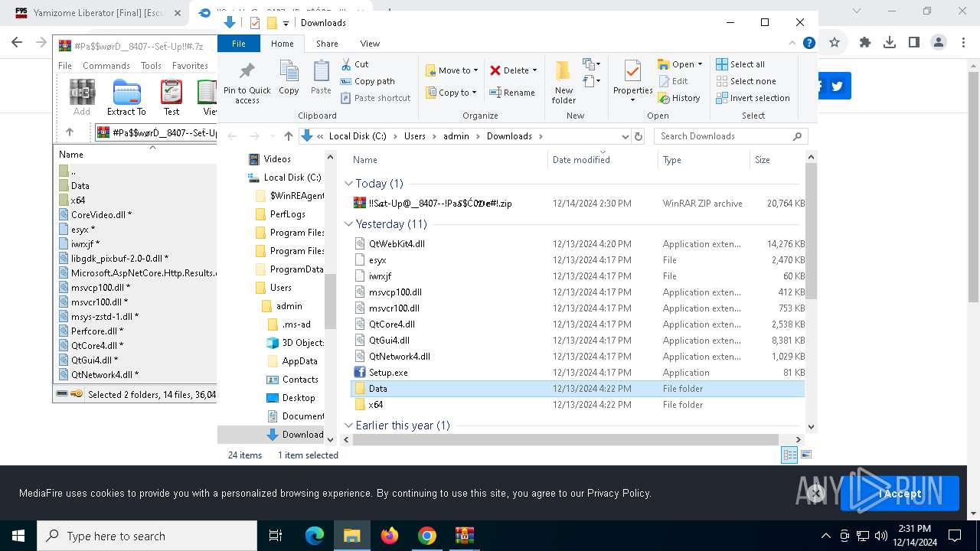The height and width of the screenshot is (551, 980).
Task: Collapse the Today group
Action: point(348,184)
